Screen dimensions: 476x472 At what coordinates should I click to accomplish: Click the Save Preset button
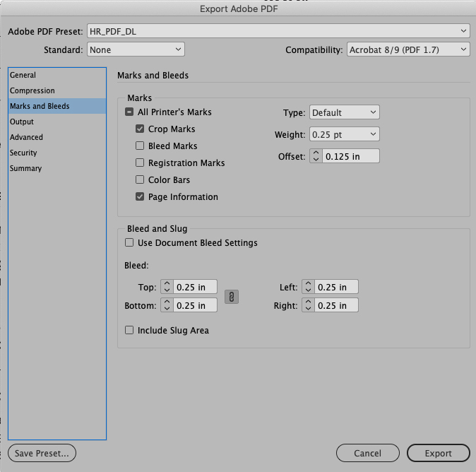tap(42, 453)
